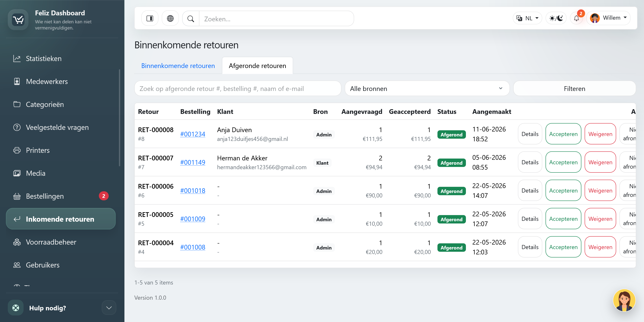Click Accepteren for RET-000008
Viewport: 644px width, 322px height.
563,134
